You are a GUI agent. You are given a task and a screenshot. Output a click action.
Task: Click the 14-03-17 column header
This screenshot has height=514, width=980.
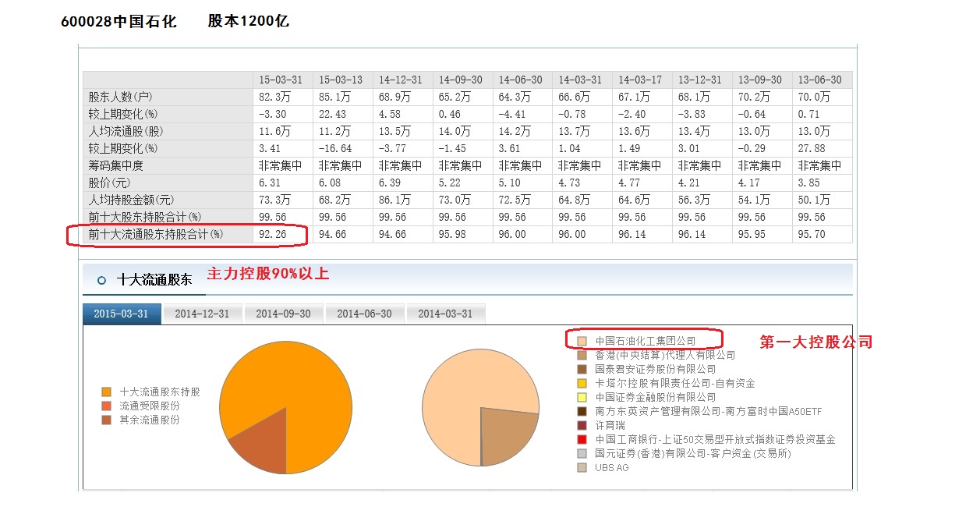click(642, 80)
